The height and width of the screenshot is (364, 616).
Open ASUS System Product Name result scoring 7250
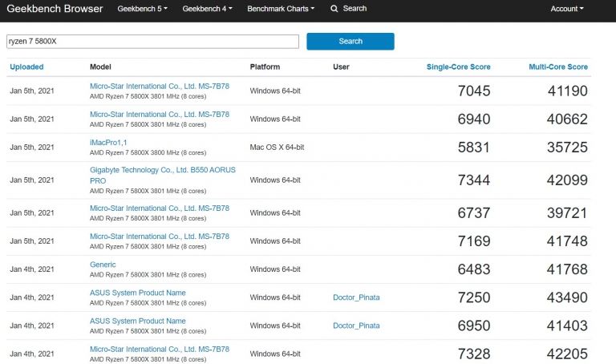point(137,293)
